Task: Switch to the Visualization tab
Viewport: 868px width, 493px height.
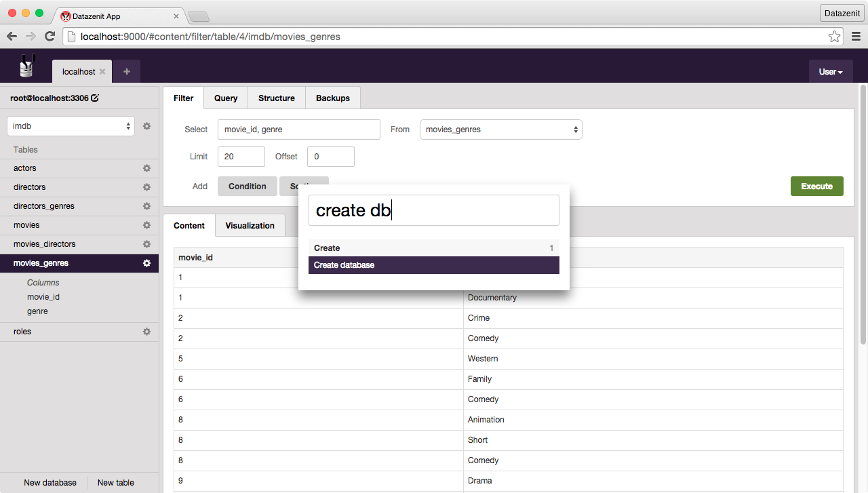Action: coord(250,226)
